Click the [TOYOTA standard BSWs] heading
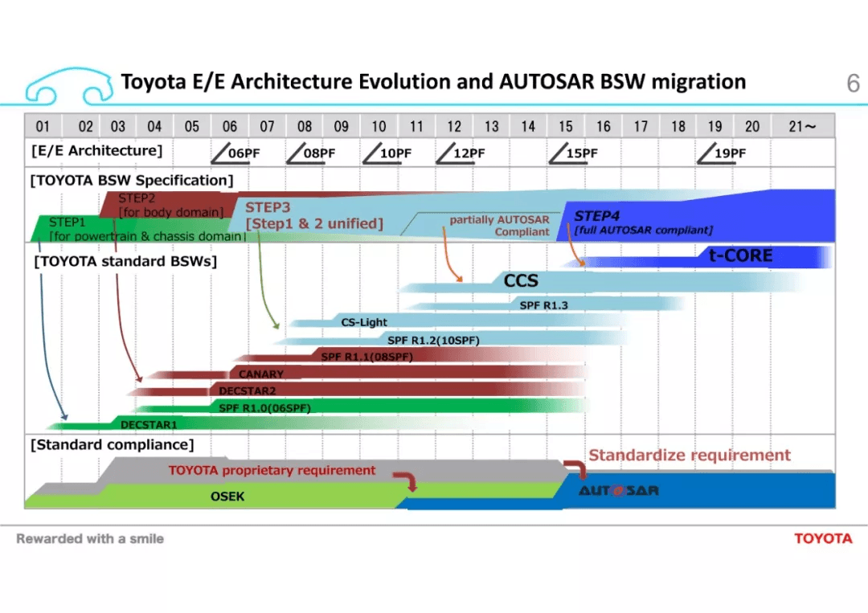This screenshot has width=868, height=613. 125,261
